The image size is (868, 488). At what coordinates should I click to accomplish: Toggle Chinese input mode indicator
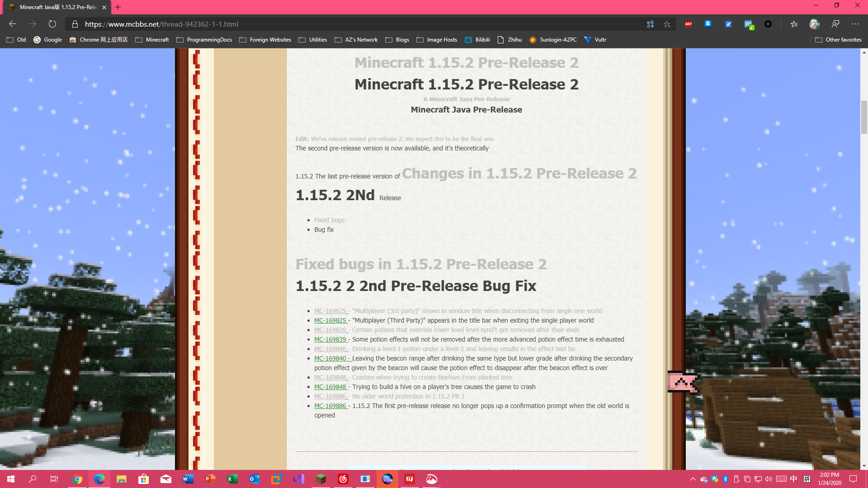(x=793, y=479)
